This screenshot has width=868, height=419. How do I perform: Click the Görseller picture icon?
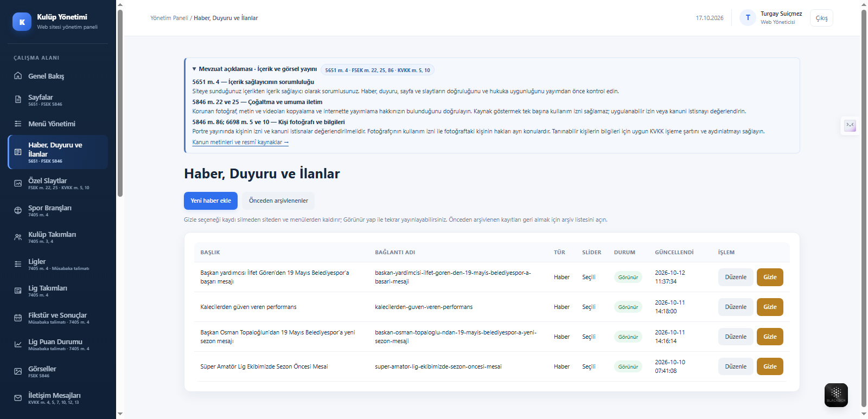pyautogui.click(x=18, y=371)
